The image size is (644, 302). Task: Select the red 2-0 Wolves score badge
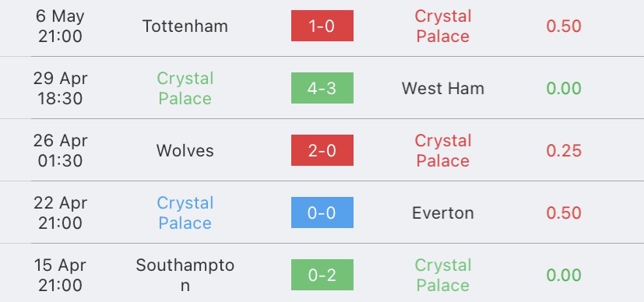322,150
